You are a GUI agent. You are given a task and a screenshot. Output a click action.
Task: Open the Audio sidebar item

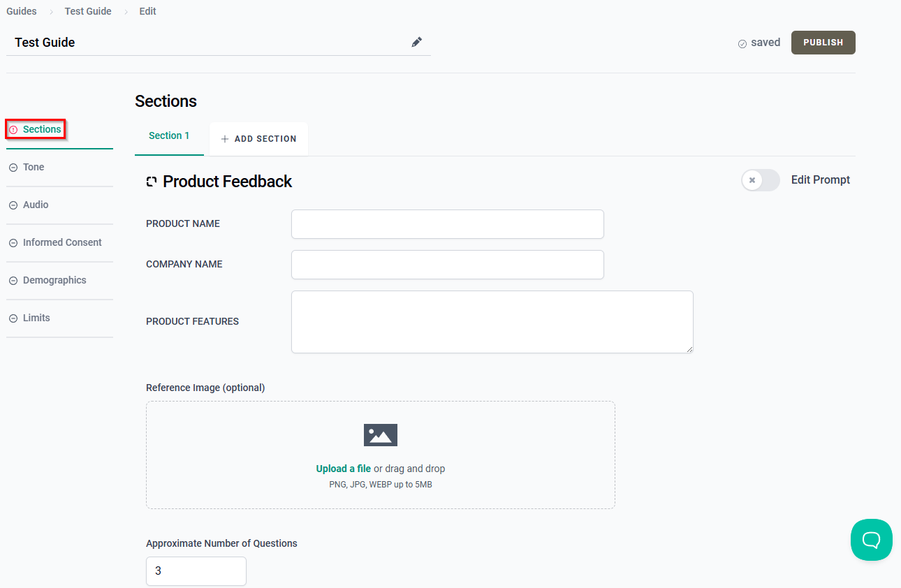[x=59, y=205]
